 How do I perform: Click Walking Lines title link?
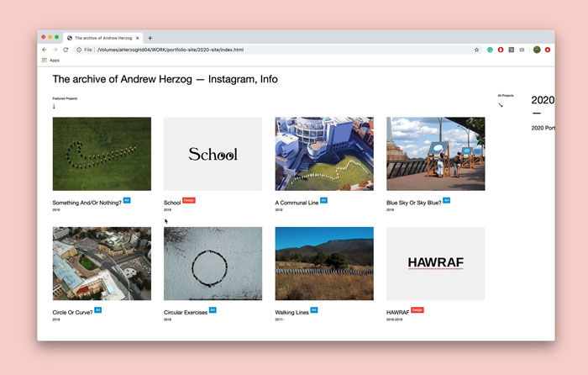tap(292, 312)
